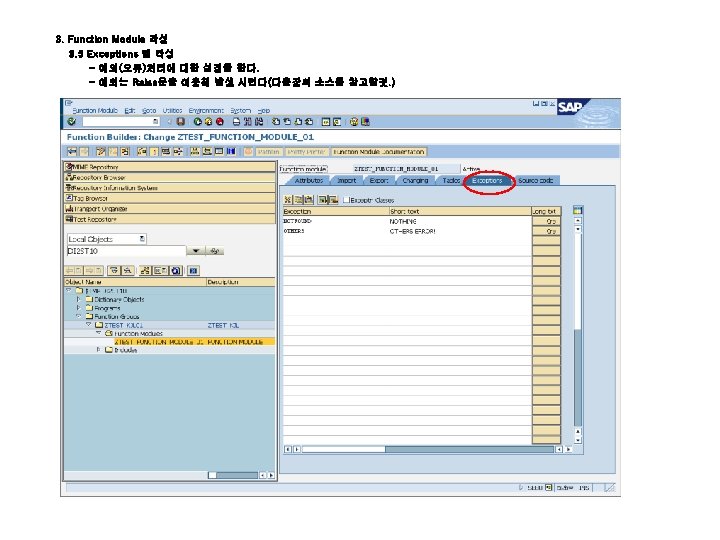
Task: Toggle the Exceptn Classes checkbox
Action: 347,200
